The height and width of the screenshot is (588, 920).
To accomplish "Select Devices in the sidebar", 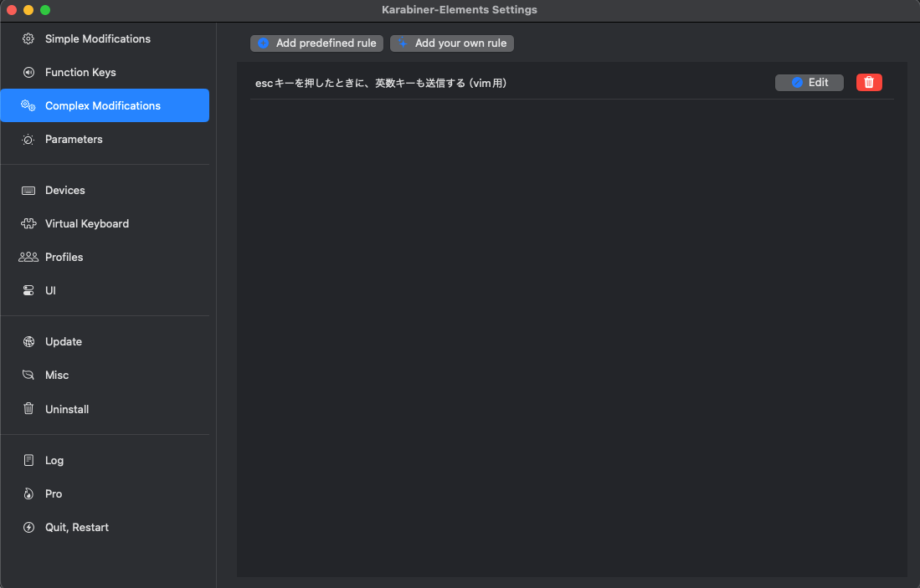I will (64, 190).
